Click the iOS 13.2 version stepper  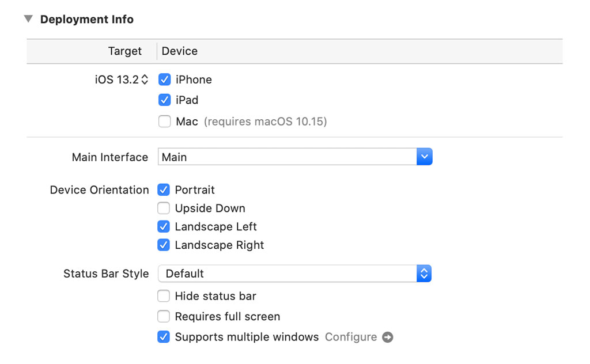(x=146, y=79)
